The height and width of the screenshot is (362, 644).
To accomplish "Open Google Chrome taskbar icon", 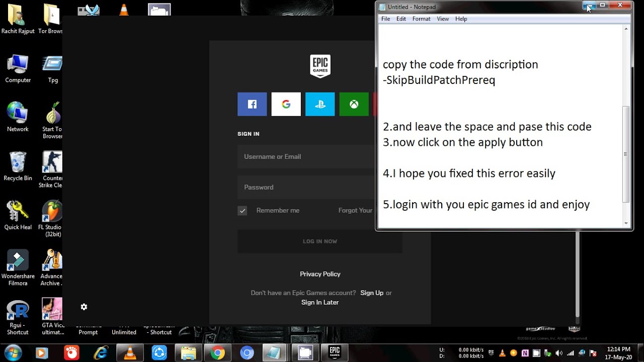I will pos(217,353).
